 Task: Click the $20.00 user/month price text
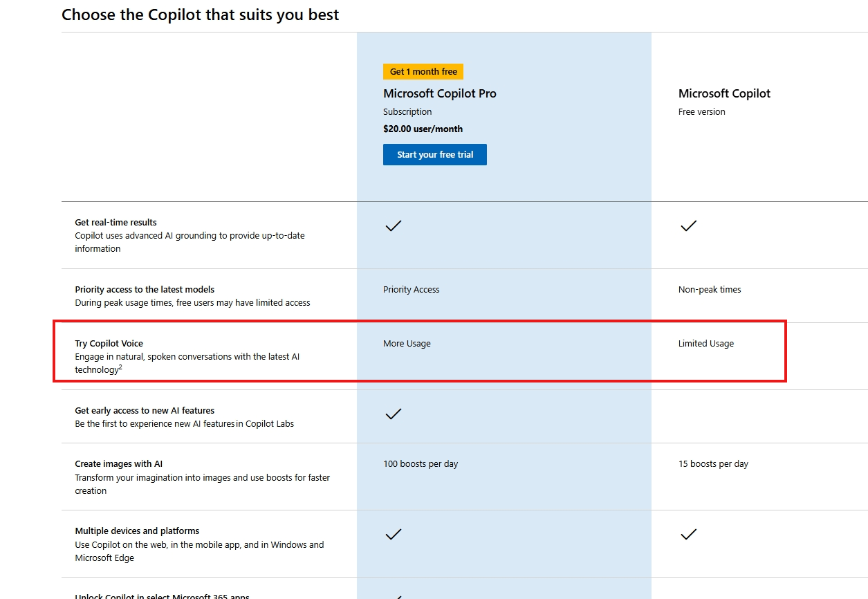[423, 129]
